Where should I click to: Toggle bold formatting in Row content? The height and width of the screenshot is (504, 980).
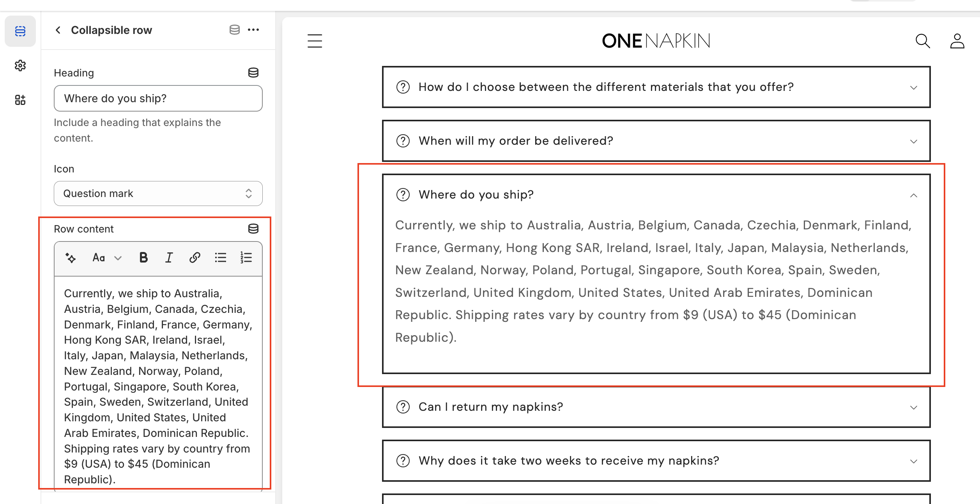[143, 258]
